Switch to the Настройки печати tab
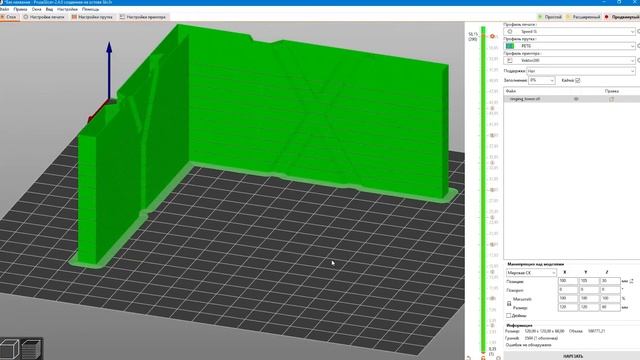640x360 pixels. tap(44, 17)
